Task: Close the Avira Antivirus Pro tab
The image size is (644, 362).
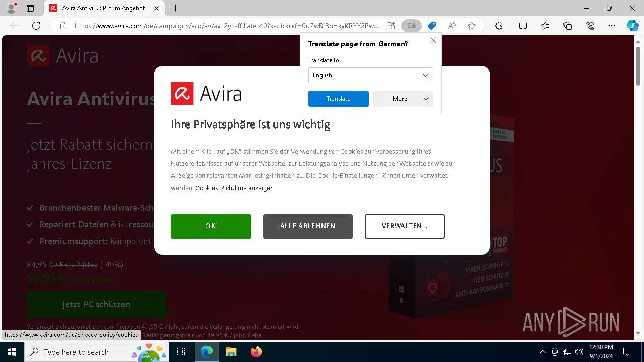Action: [x=157, y=8]
